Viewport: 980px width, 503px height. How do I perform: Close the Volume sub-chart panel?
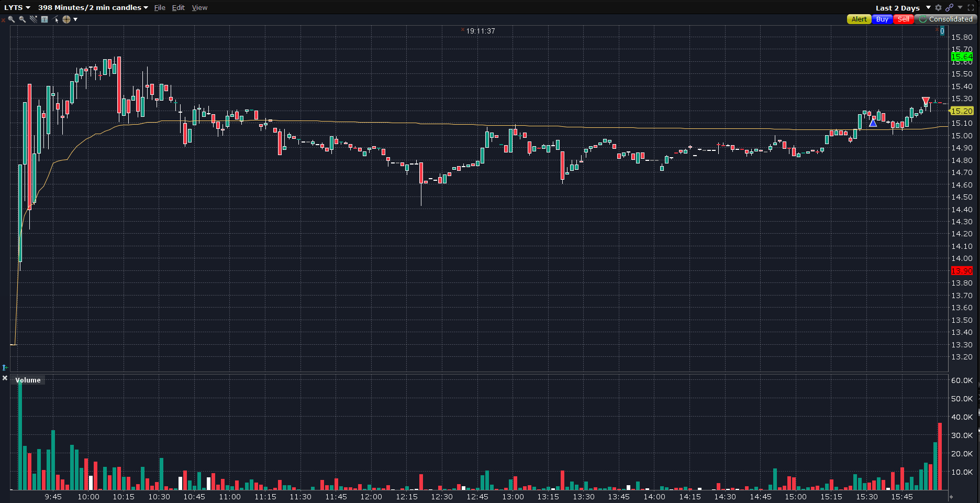point(5,378)
